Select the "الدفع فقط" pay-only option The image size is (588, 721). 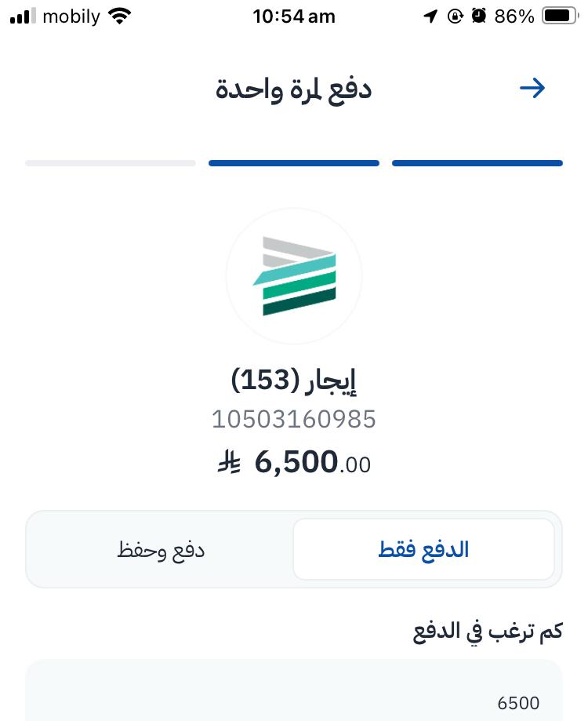[423, 549]
